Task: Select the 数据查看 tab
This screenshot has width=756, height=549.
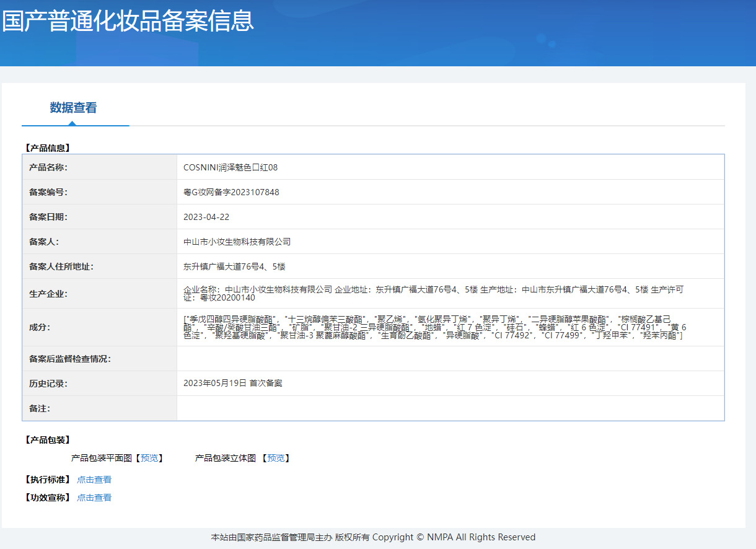Action: pos(73,108)
